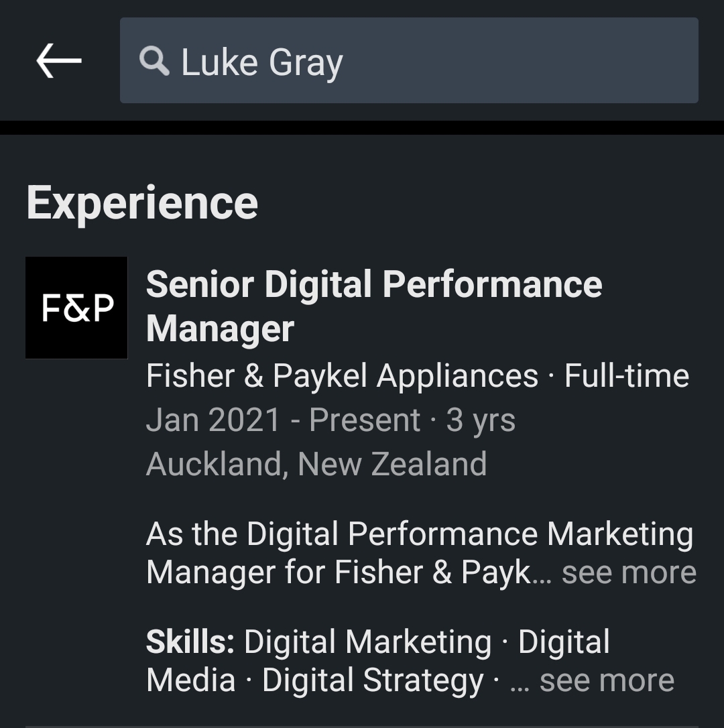The image size is (724, 728).
Task: Click the ellipsis after Digital Strategy
Action: click(520, 683)
